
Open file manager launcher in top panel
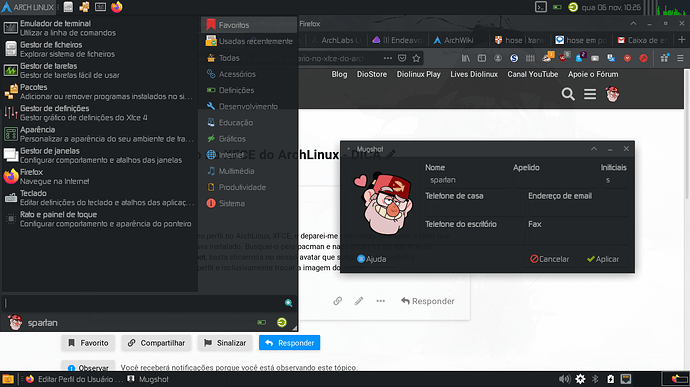(x=68, y=7)
